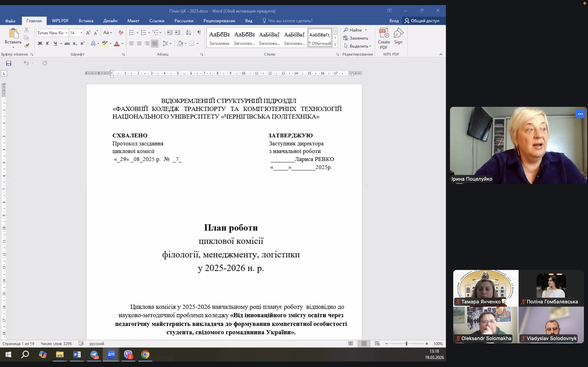Expand the Выделить dropdown
Image resolution: width=588 pixels, height=367 pixels.
(x=370, y=46)
